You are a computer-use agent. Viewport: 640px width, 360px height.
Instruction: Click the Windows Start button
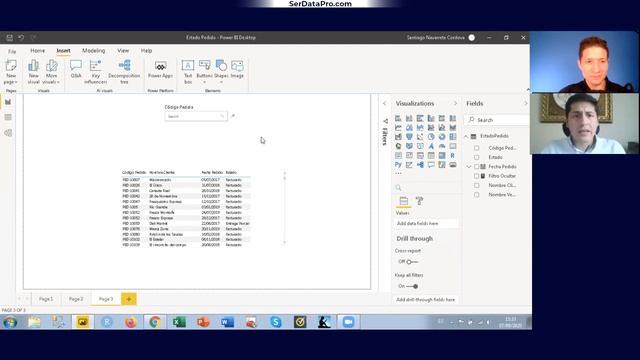(x=10, y=322)
